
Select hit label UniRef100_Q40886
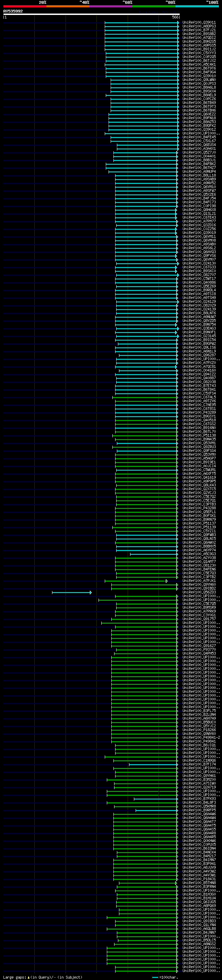point(199,282)
